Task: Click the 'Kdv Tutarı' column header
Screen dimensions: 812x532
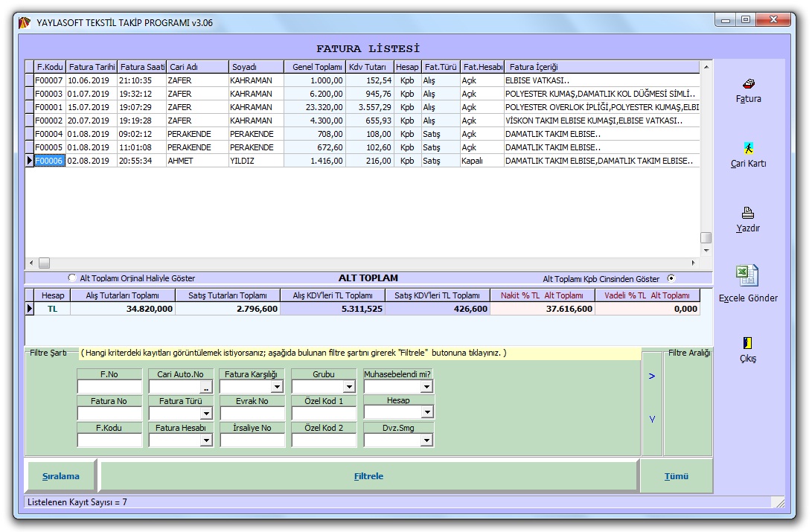Action: click(x=370, y=67)
